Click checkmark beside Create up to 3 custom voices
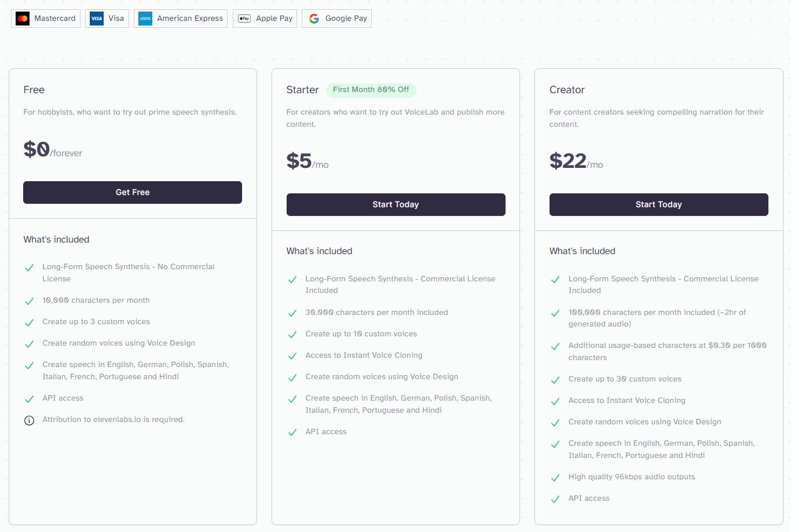The height and width of the screenshot is (532, 791). click(29, 322)
